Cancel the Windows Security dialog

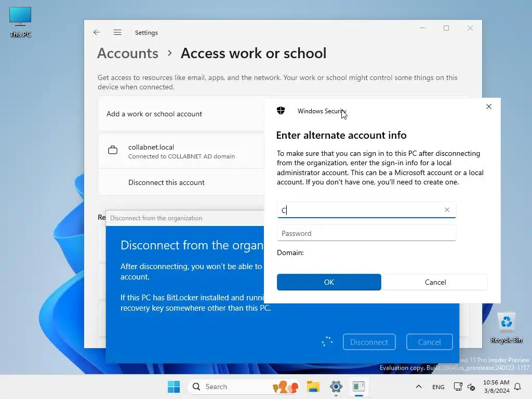(x=435, y=282)
